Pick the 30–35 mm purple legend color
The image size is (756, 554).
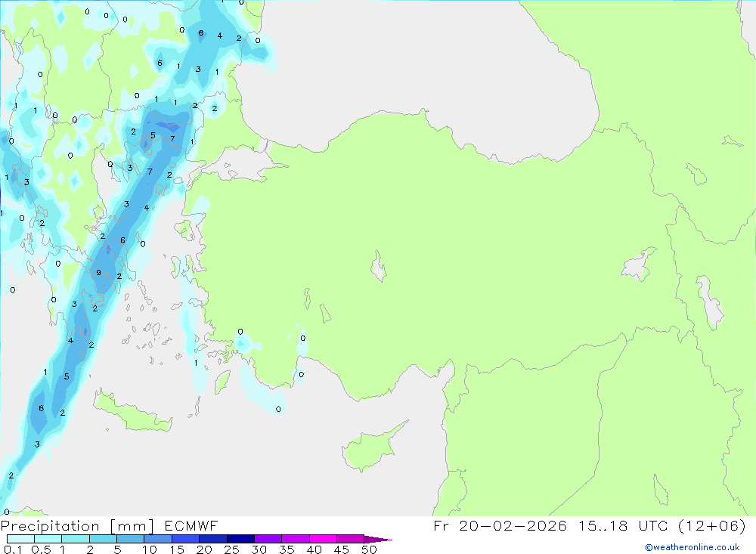tap(268, 539)
